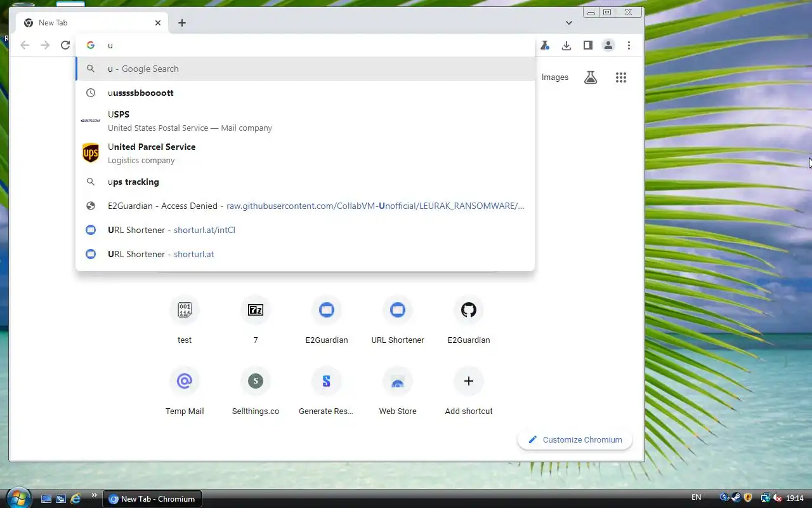Click EN language indicator in taskbar

(696, 497)
